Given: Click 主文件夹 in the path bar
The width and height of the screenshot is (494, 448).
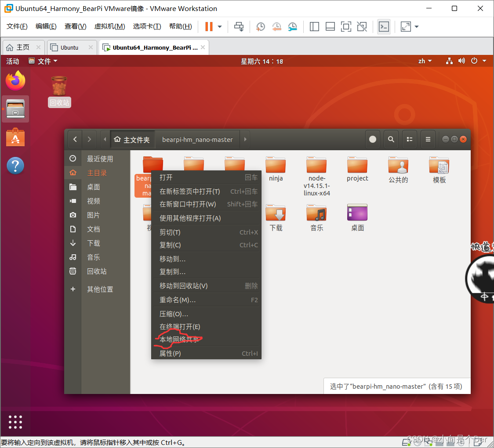Looking at the screenshot, I should (132, 139).
